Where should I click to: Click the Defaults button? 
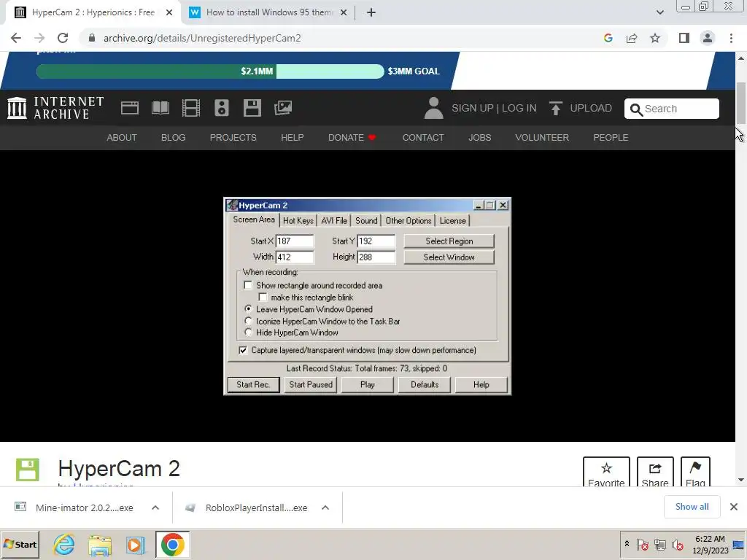(x=425, y=385)
